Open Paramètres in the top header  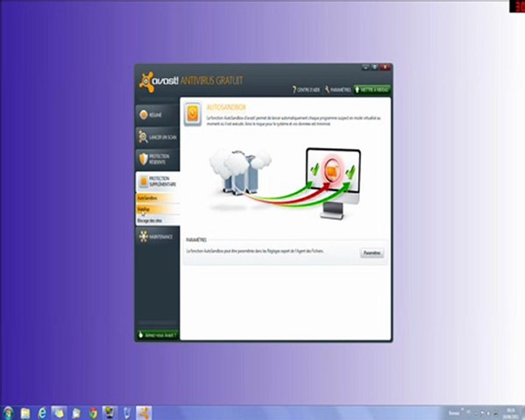pyautogui.click(x=338, y=90)
